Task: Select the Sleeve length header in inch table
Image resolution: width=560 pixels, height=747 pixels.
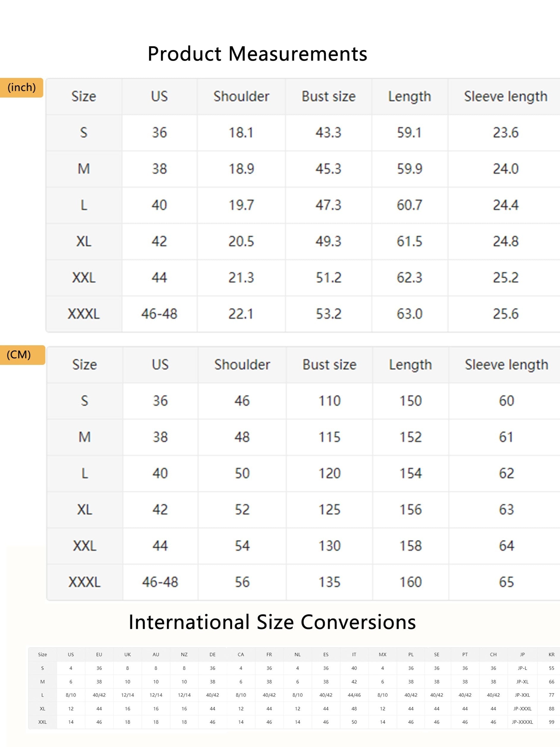Action: 505,97
